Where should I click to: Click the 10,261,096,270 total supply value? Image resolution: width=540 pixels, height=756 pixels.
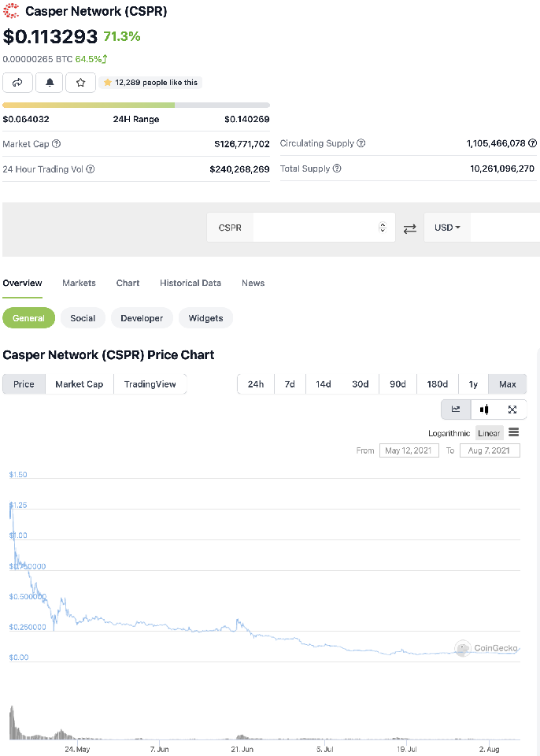coord(502,169)
